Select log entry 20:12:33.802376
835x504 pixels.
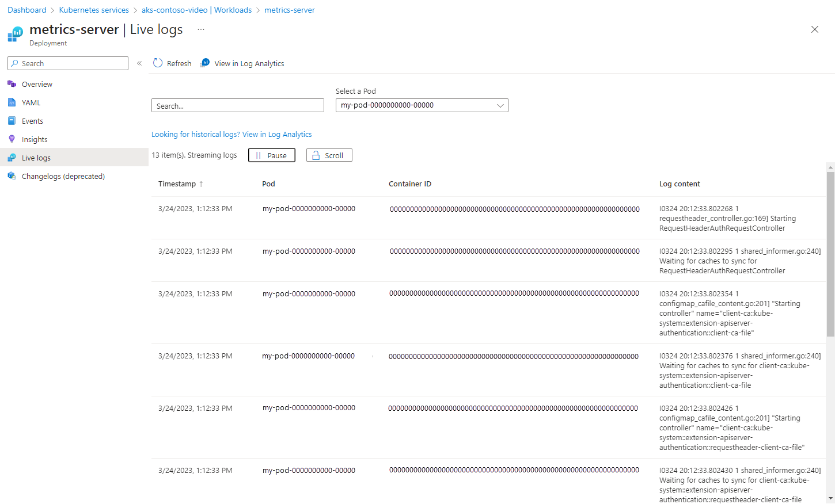click(488, 370)
